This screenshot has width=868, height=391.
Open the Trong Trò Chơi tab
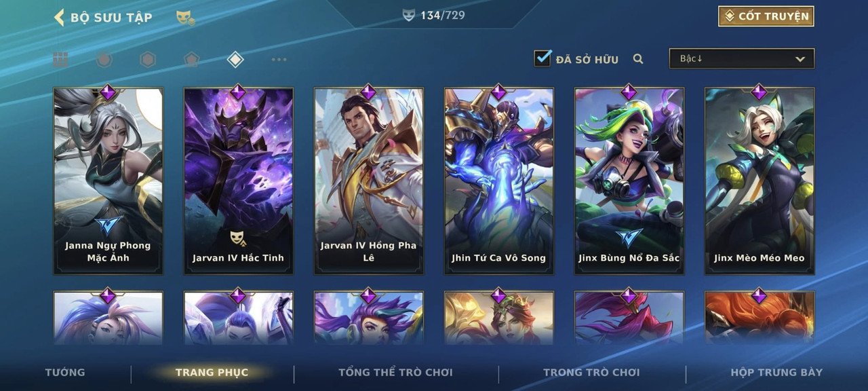click(591, 372)
